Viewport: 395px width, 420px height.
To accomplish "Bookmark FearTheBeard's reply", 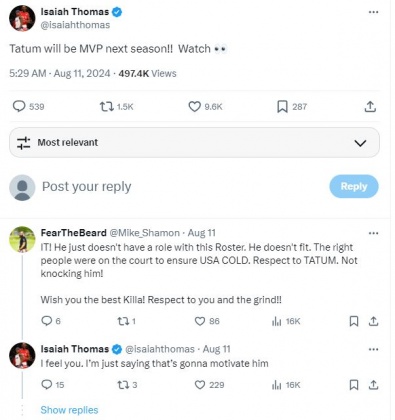I will point(354,321).
